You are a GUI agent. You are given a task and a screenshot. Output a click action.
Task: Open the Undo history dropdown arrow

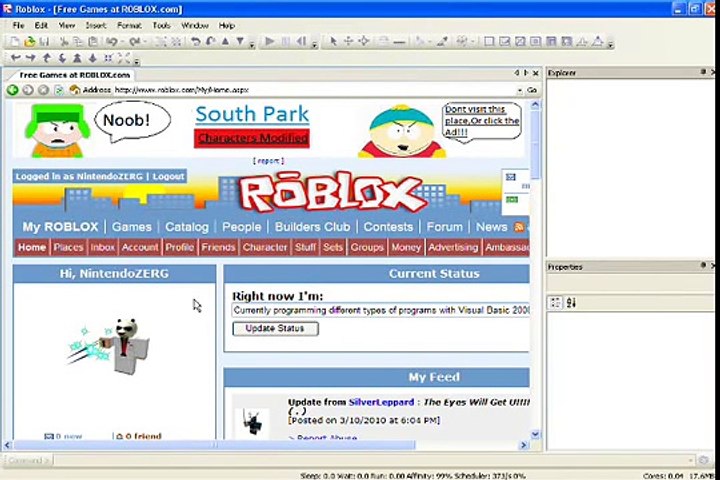coord(122,42)
